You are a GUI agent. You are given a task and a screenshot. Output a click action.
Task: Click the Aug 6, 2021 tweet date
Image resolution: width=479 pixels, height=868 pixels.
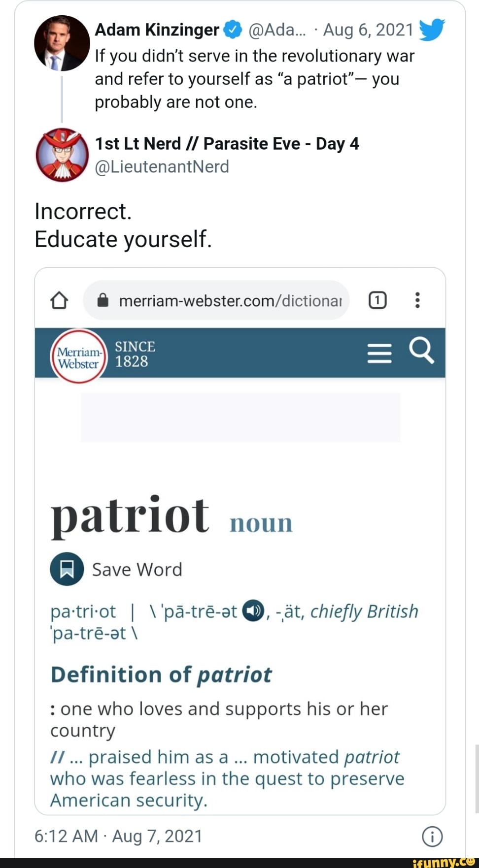pos(368,30)
